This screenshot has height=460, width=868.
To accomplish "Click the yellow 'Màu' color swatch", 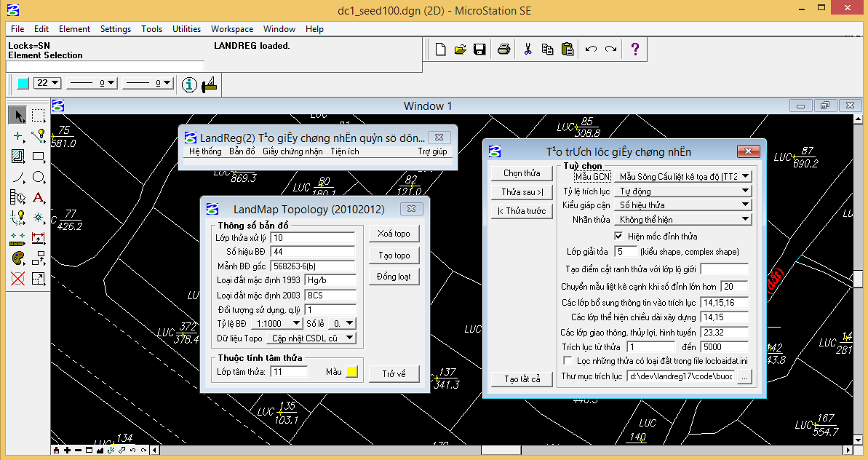I will [x=351, y=372].
